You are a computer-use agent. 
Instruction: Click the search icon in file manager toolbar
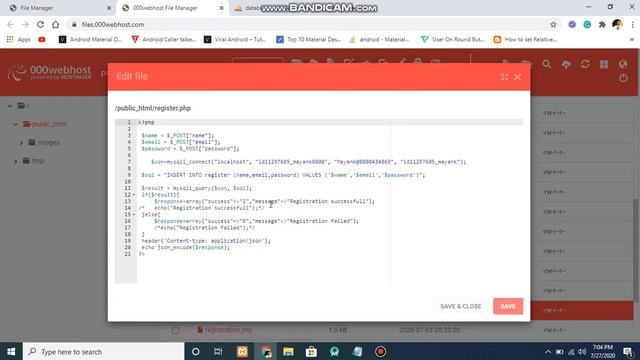point(547,64)
